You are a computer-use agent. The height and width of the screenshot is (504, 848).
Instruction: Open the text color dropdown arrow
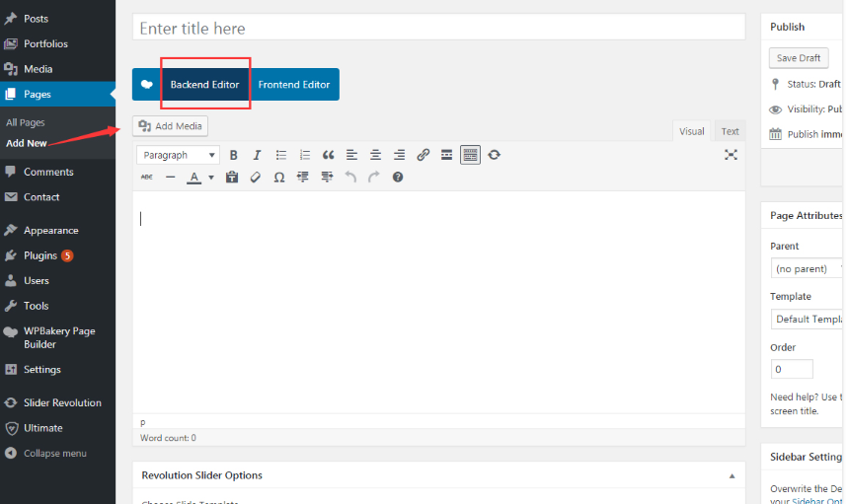click(x=211, y=178)
